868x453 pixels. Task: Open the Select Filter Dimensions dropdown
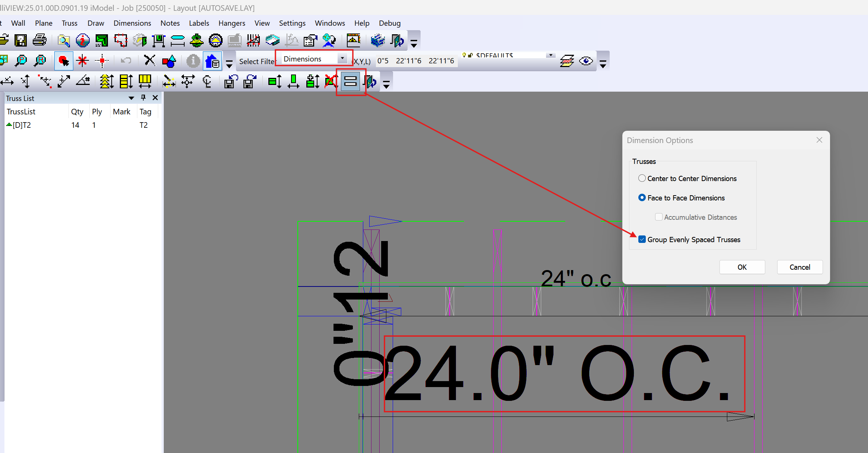(x=342, y=58)
